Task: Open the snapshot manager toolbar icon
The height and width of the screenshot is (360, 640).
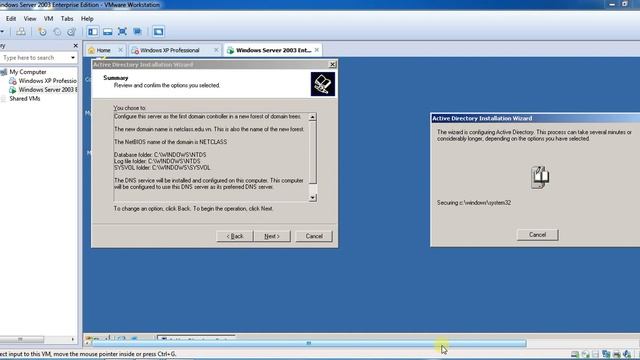Action: click(71, 31)
